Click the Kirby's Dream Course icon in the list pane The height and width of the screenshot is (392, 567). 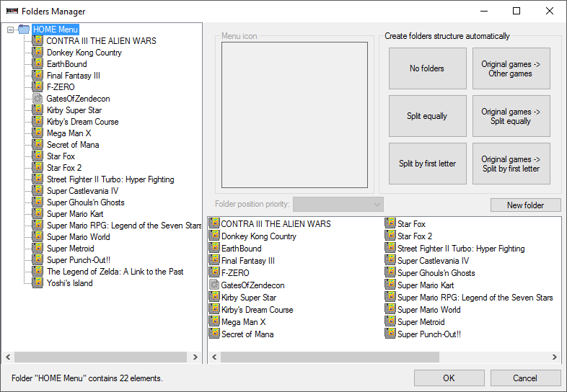tap(214, 310)
